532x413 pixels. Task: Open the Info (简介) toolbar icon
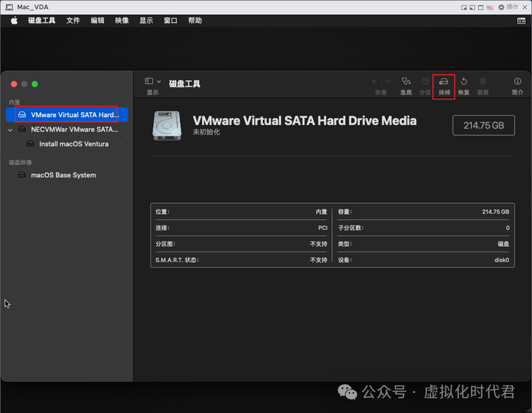coord(517,81)
